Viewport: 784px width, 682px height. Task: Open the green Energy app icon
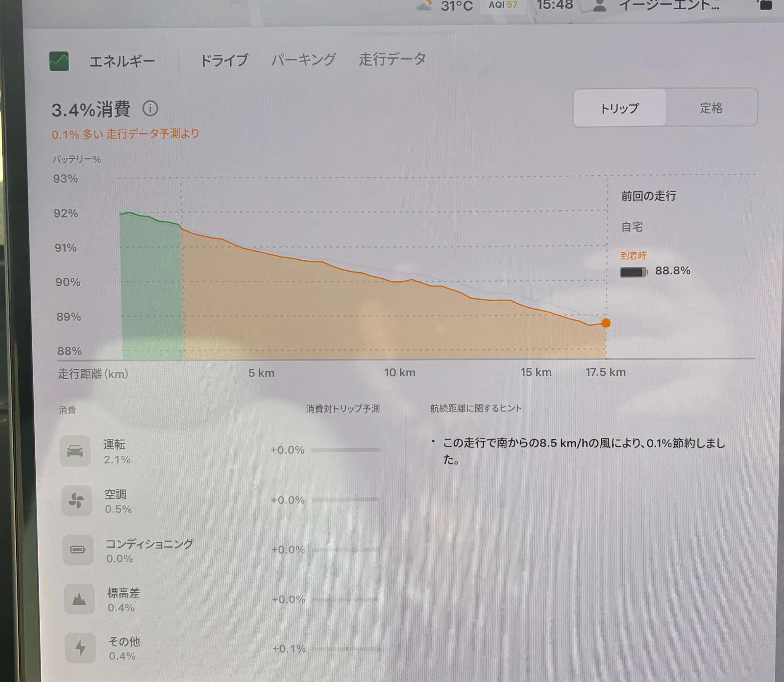[59, 61]
